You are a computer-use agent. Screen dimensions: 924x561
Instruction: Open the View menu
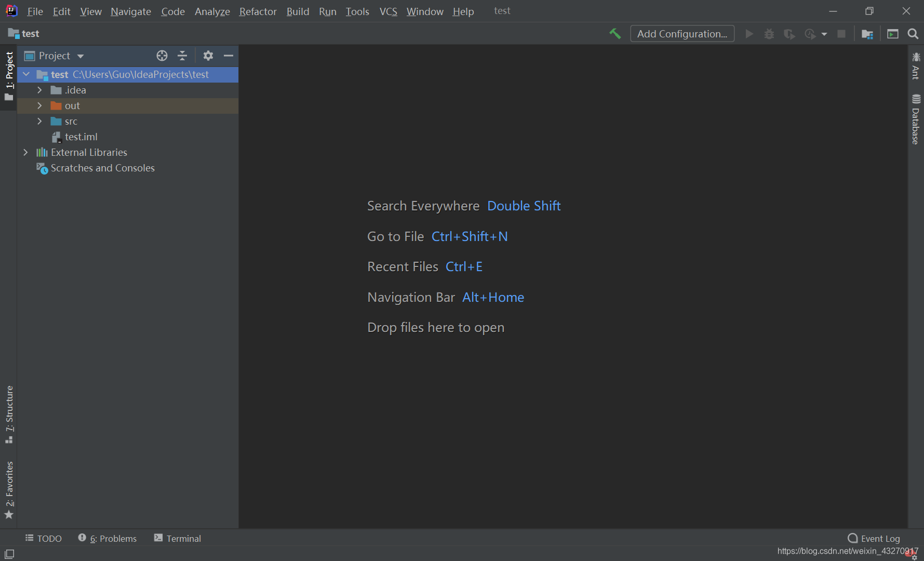pyautogui.click(x=91, y=11)
